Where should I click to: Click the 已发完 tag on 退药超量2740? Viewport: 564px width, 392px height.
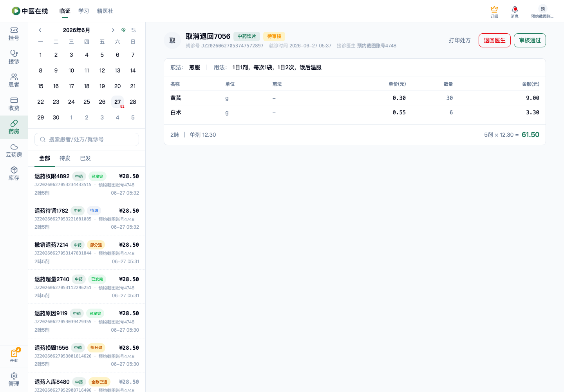pos(97,279)
